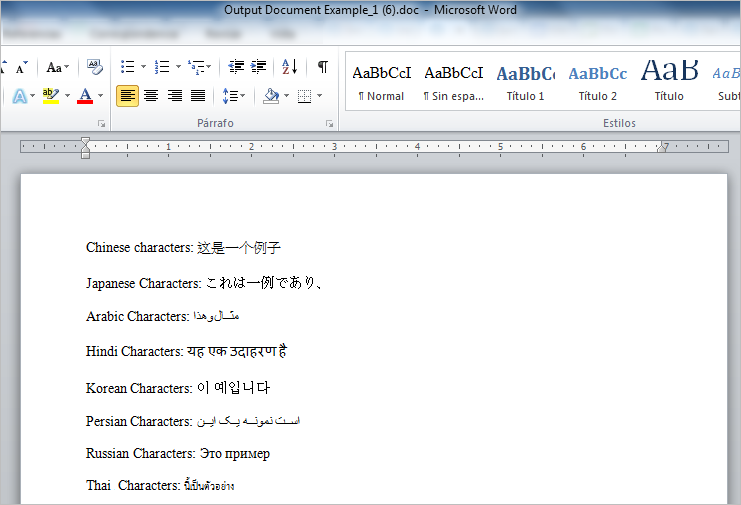
Task: Click the Russian Characters line in document
Action: tap(178, 454)
